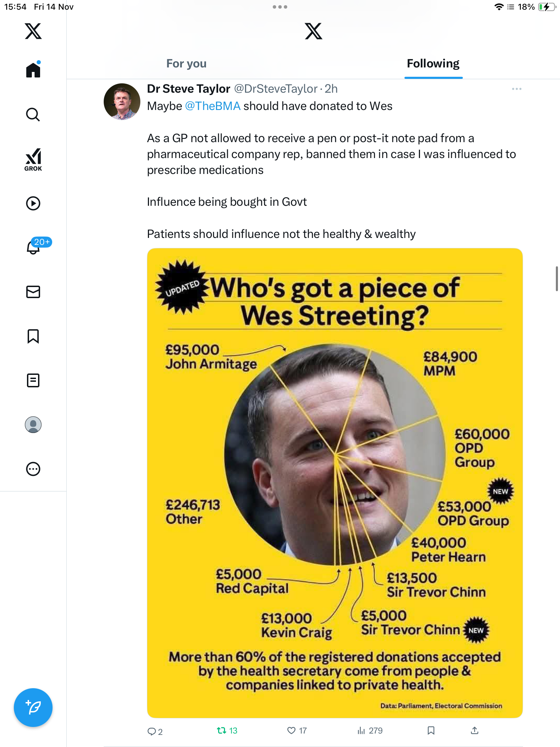
Task: Open the three-dot multitasking menu at top
Action: tap(280, 7)
